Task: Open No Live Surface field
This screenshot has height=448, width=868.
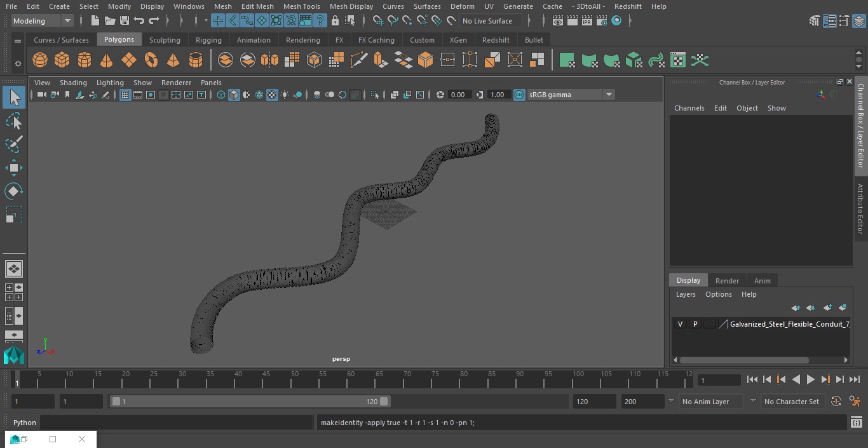Action: (x=490, y=21)
